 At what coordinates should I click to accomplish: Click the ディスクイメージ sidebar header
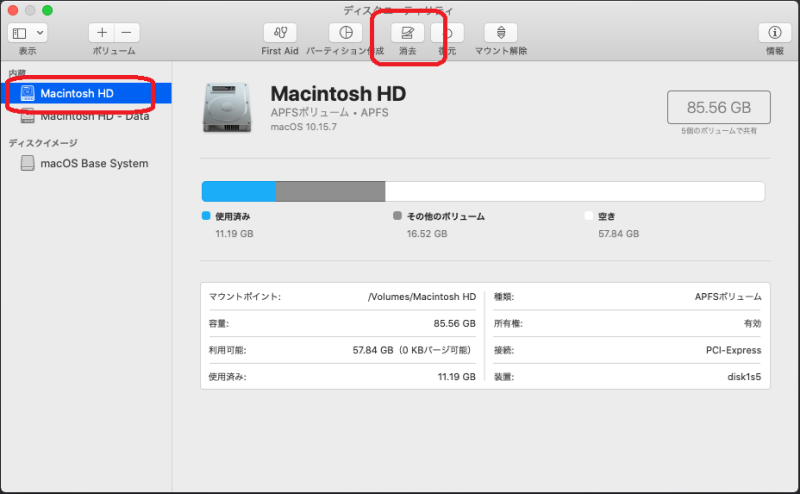point(43,143)
